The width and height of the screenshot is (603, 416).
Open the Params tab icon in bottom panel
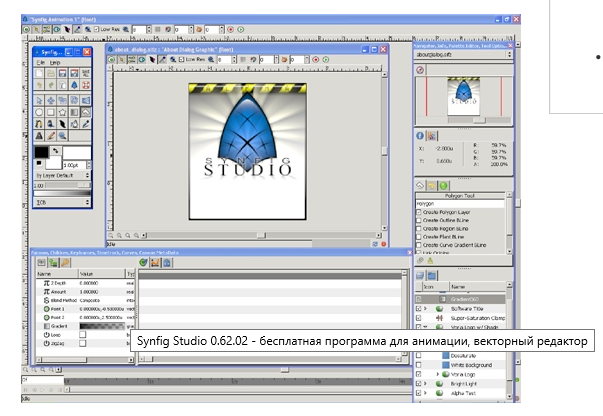pos(42,263)
